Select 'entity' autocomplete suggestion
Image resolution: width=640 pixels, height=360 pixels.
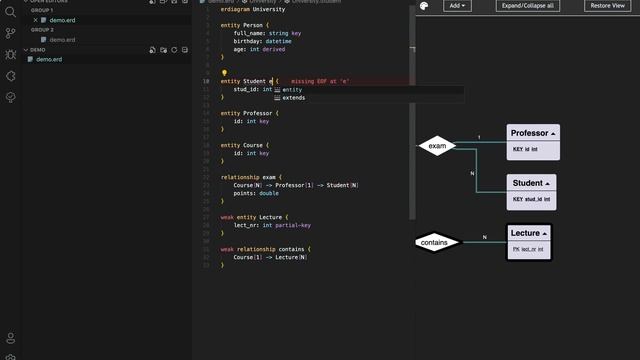point(369,89)
